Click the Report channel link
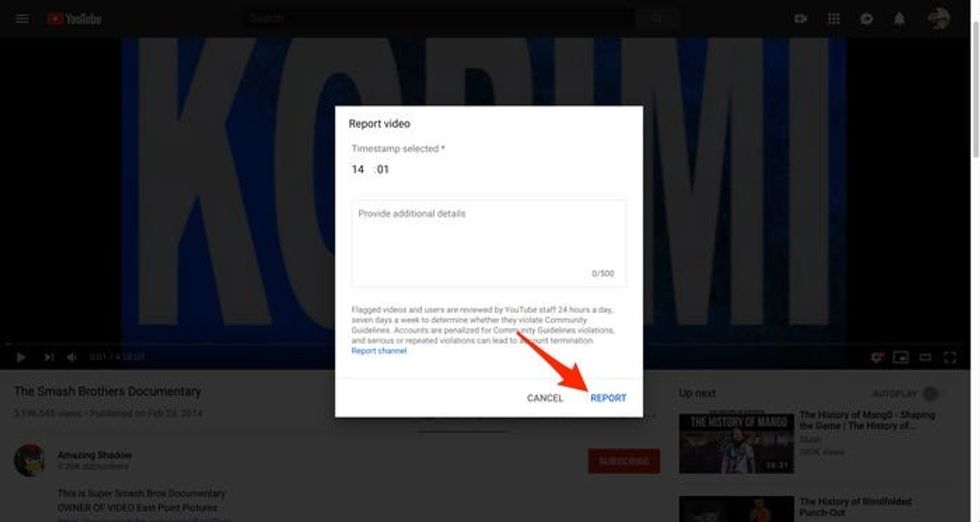The width and height of the screenshot is (980, 522). click(378, 351)
